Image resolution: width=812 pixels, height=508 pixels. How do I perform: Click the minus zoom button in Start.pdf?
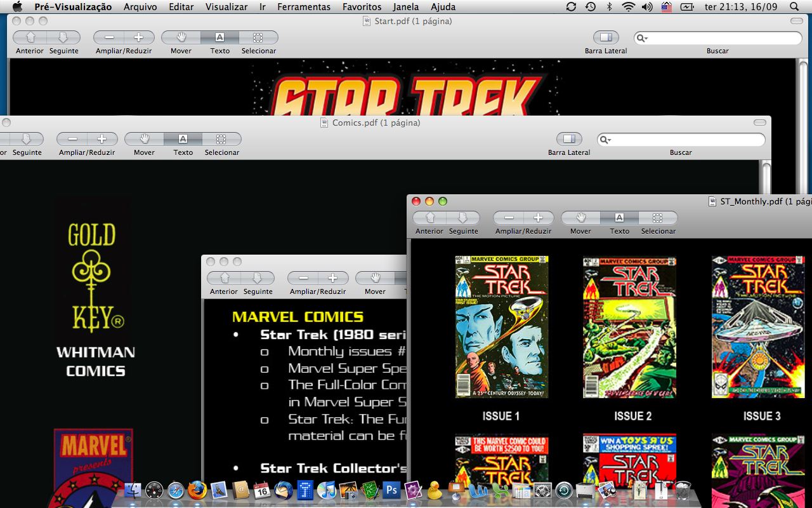108,37
